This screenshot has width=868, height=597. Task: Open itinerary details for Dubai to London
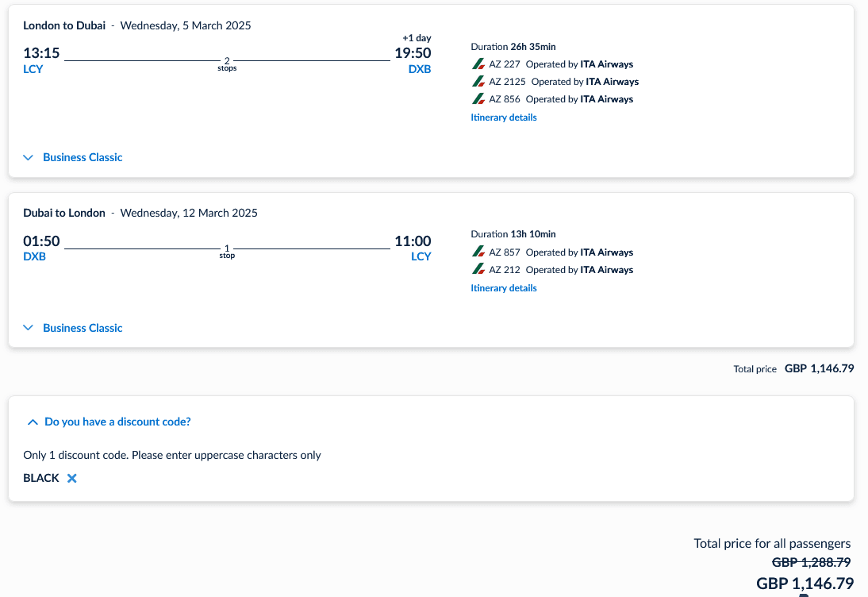504,288
